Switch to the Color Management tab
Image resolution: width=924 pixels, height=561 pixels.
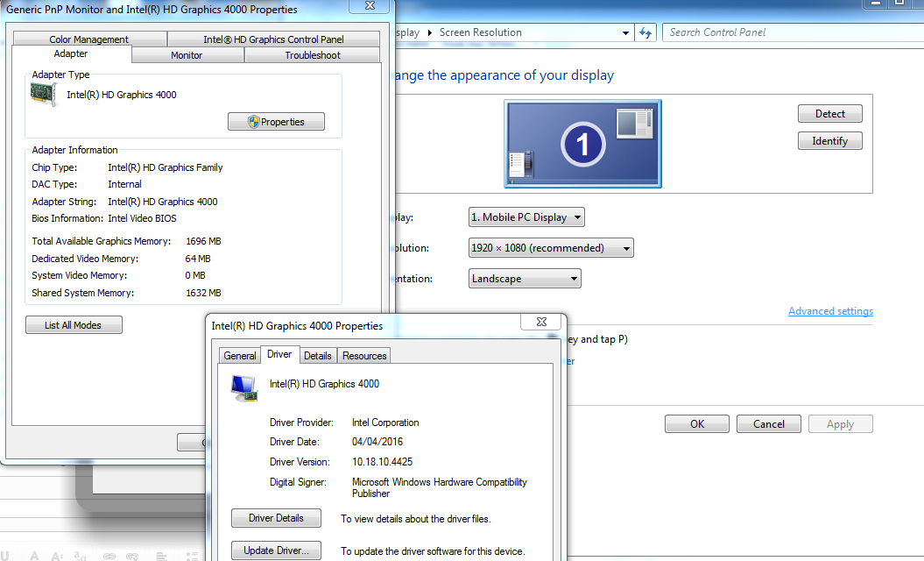coord(89,39)
